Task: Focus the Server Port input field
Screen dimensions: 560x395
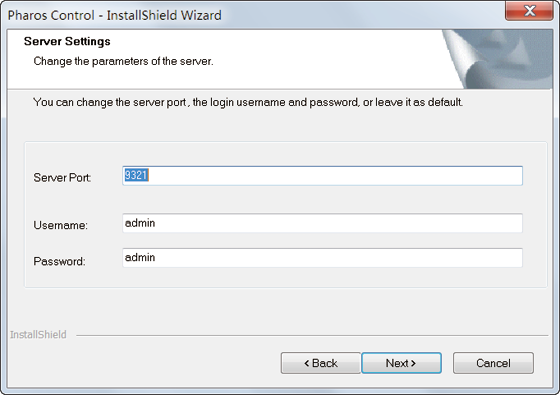Action: tap(322, 176)
